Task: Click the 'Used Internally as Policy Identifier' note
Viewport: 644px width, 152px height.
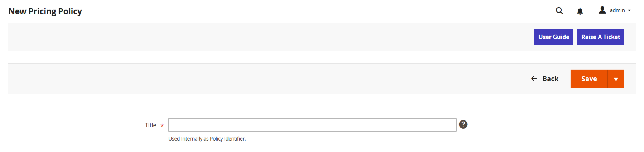Action: pos(207,139)
